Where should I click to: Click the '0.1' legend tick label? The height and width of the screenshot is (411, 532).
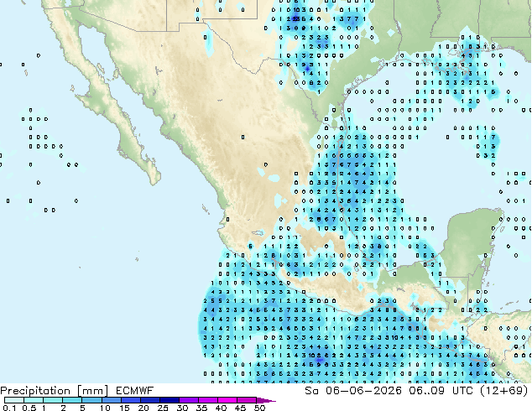click(9, 408)
